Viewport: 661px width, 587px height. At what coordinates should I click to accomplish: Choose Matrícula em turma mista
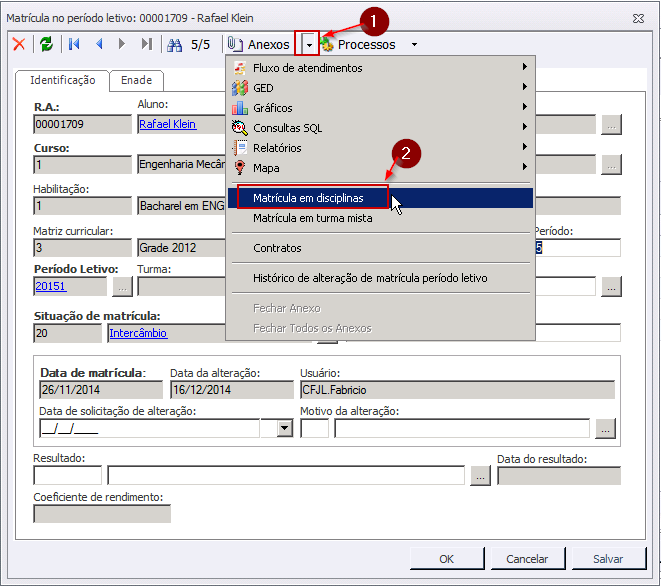(x=312, y=218)
